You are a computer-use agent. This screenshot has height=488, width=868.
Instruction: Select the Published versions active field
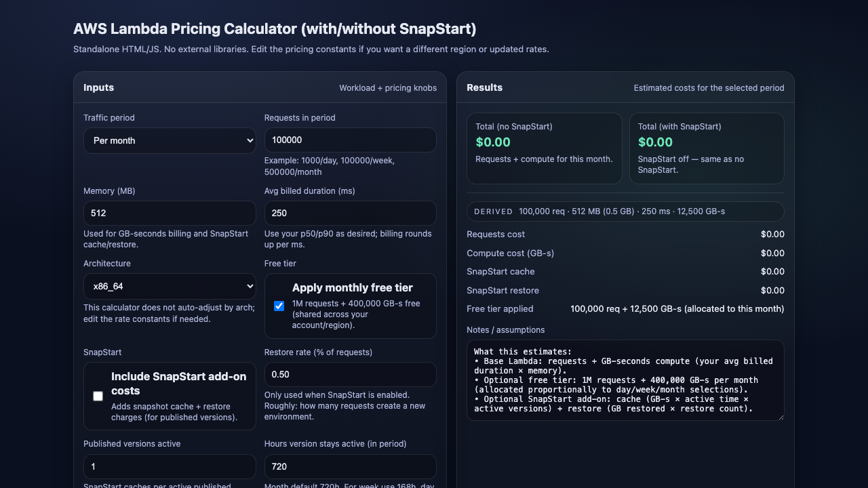[x=170, y=466]
